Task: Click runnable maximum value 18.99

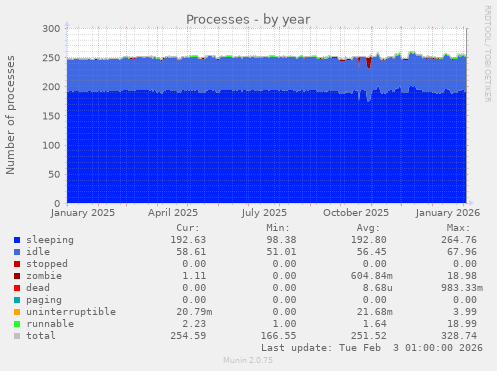Action: click(x=462, y=324)
